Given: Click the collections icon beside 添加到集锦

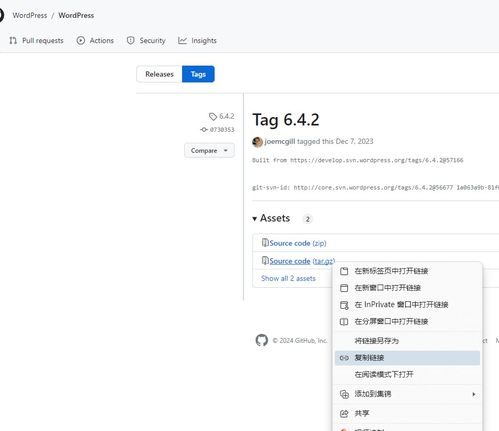Looking at the screenshot, I should [x=344, y=394].
